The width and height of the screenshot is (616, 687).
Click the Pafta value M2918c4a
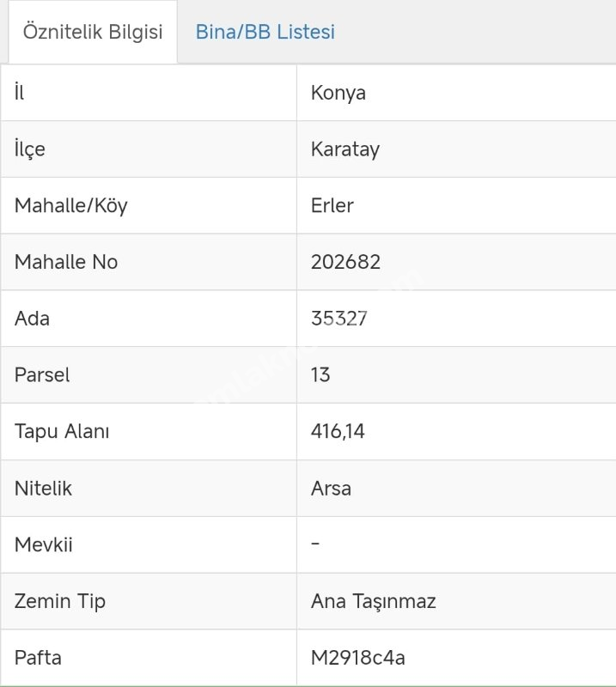point(358,658)
